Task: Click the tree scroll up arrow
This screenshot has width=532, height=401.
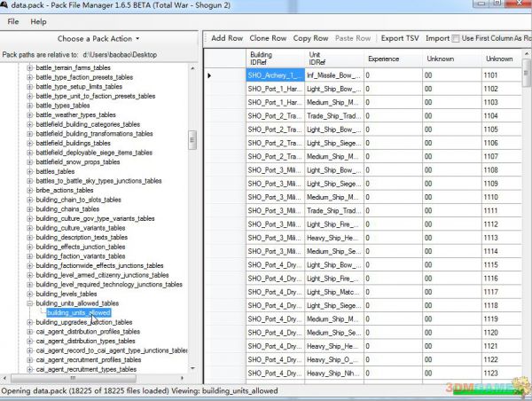Action: [193, 67]
